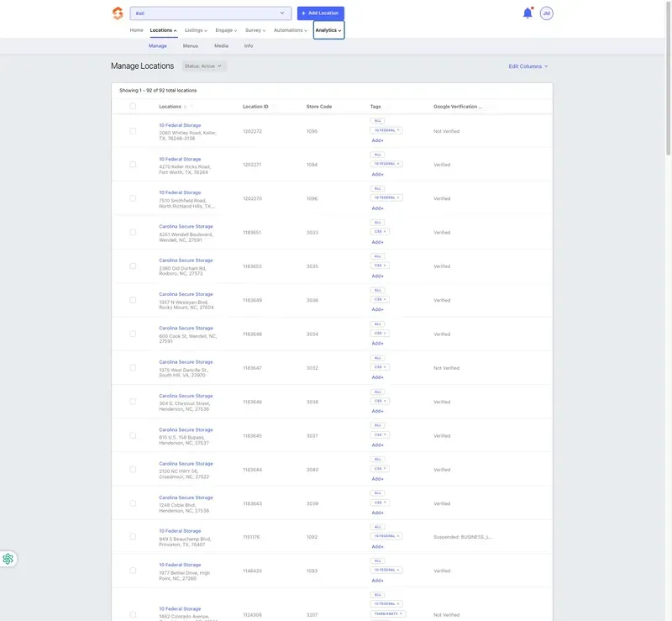
Task: Expand the Status: Active filter dropdown
Action: 203,66
